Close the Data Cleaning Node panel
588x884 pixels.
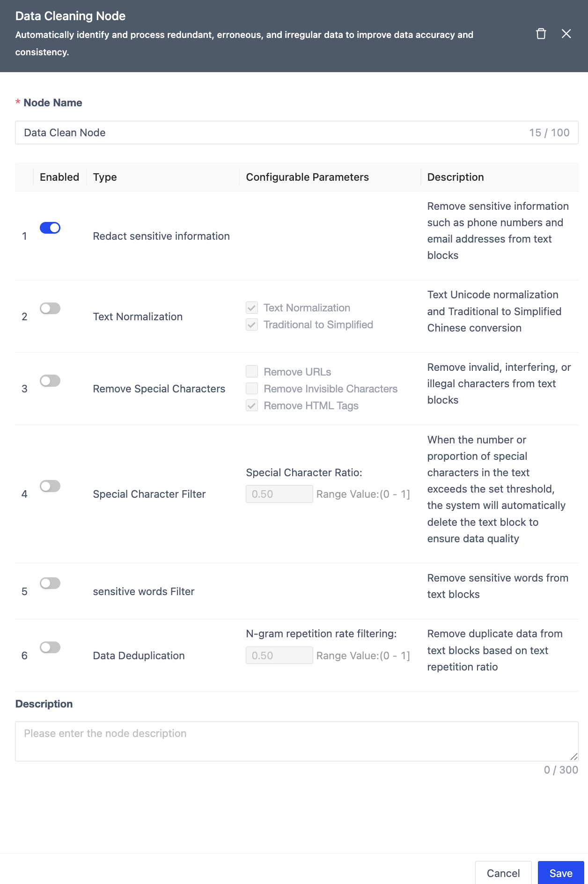[x=566, y=34]
